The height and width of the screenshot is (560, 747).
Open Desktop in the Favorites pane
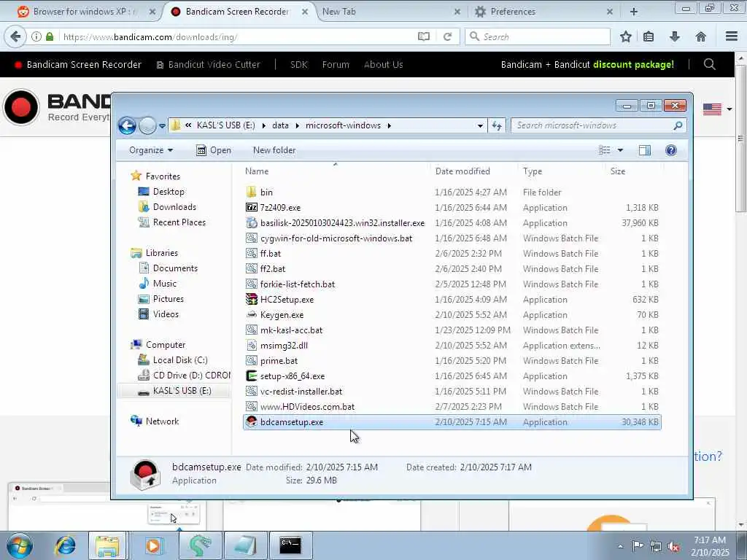161,192
